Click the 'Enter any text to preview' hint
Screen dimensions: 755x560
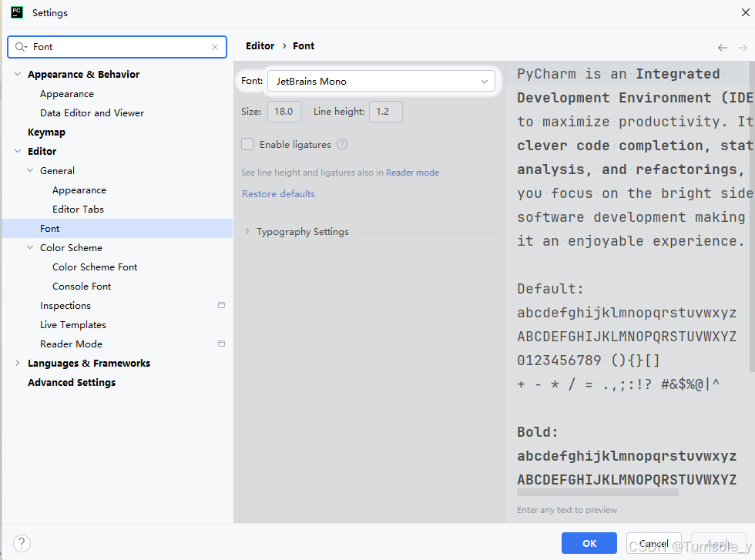point(567,509)
